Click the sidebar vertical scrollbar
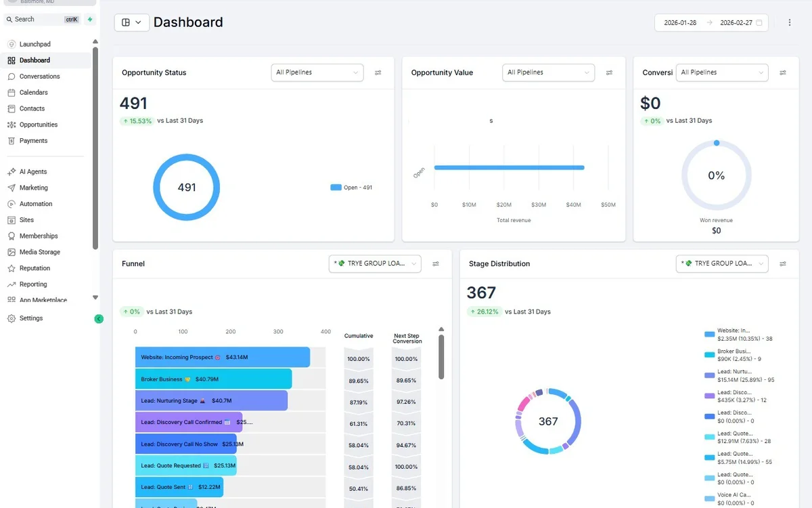Viewport: 812px width, 508px height. tap(95, 148)
